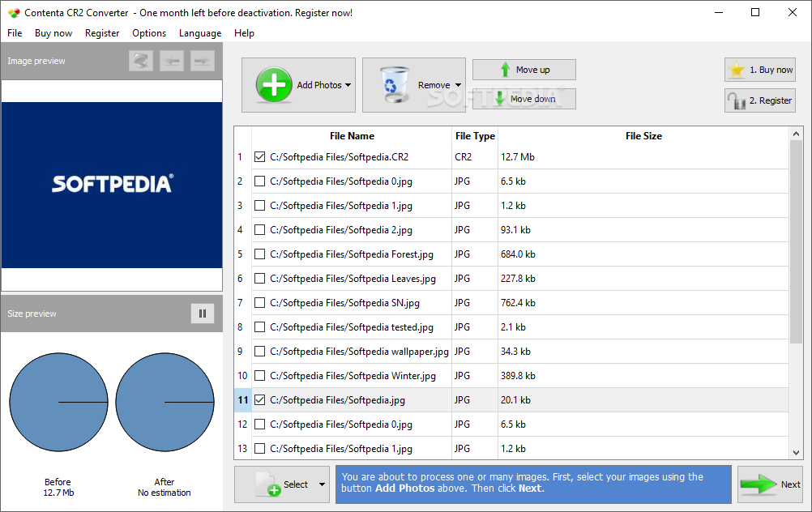Check the row 2 Softpedia 0.jpg checkbox
This screenshot has width=812, height=512.
260,181
